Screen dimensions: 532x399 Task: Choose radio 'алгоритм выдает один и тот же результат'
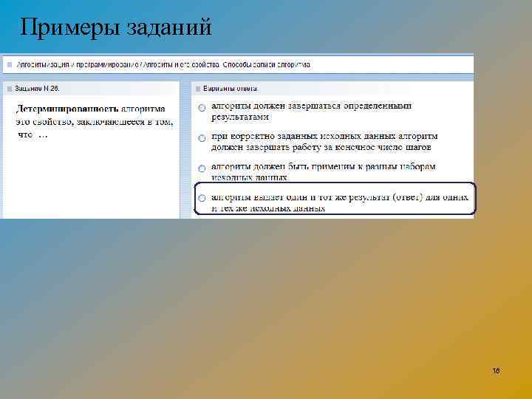(202, 198)
